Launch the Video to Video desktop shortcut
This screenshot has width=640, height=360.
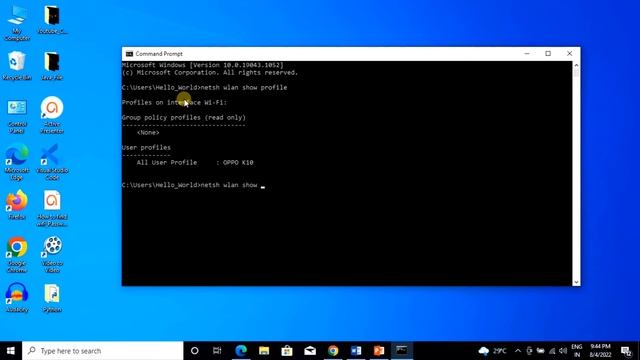(52, 255)
